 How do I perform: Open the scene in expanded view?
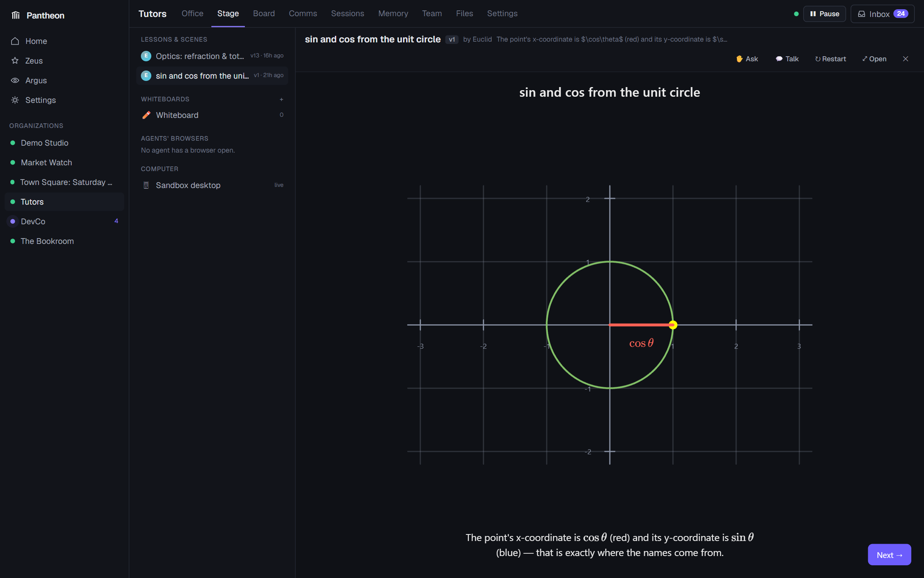tap(874, 59)
